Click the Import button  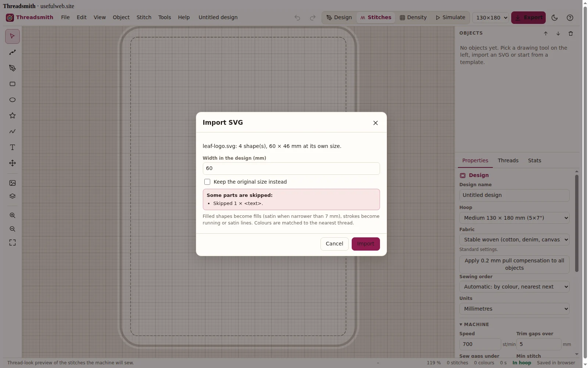[366, 244]
